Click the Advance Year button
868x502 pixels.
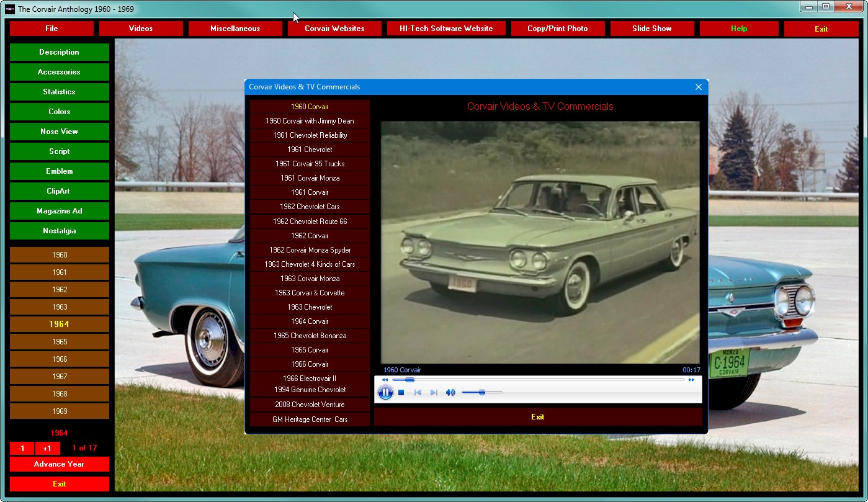pos(60,464)
